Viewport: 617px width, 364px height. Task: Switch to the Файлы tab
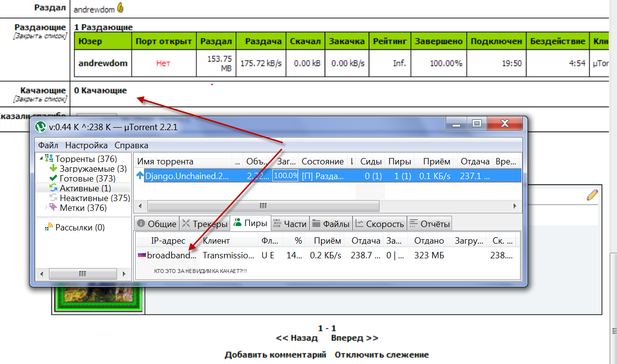(x=331, y=224)
